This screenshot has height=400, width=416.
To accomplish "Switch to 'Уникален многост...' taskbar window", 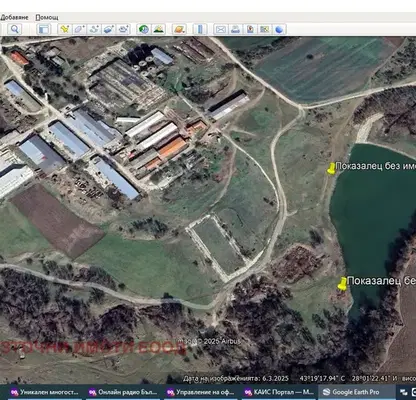I will click(45, 392).
